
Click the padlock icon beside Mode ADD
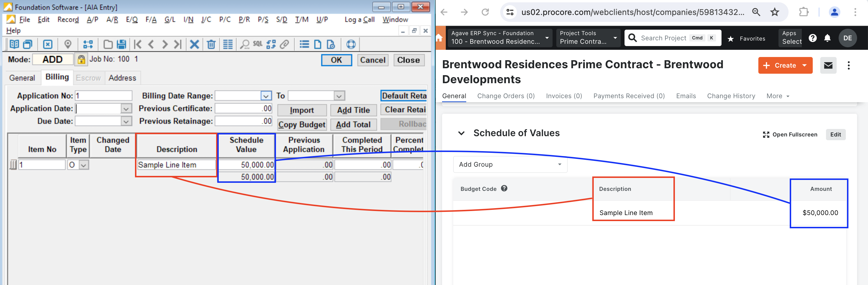click(x=81, y=60)
